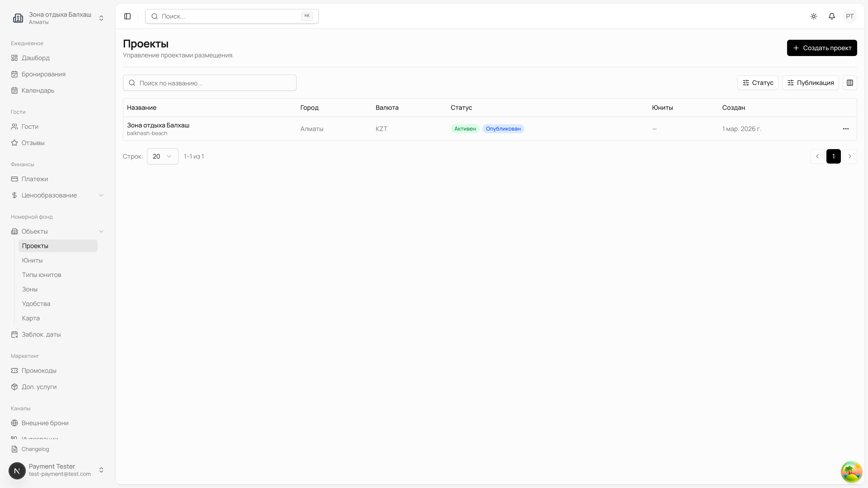Open the rows-per-page dropdown showing 20
The width and height of the screenshot is (868, 488).
tap(163, 156)
